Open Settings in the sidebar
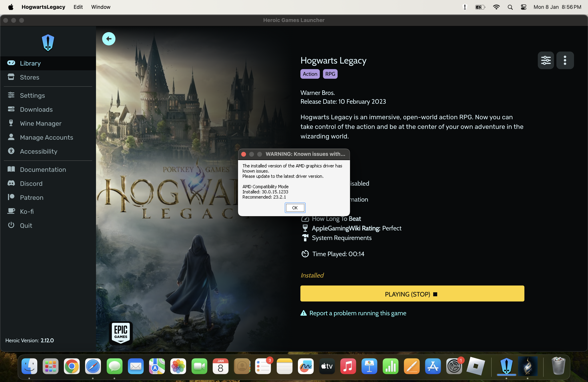 click(48, 95)
